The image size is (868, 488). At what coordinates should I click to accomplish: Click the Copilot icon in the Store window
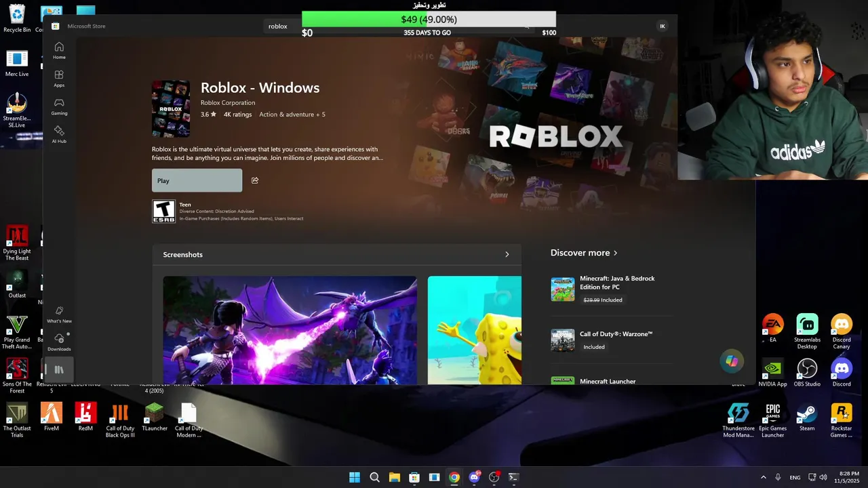click(732, 361)
